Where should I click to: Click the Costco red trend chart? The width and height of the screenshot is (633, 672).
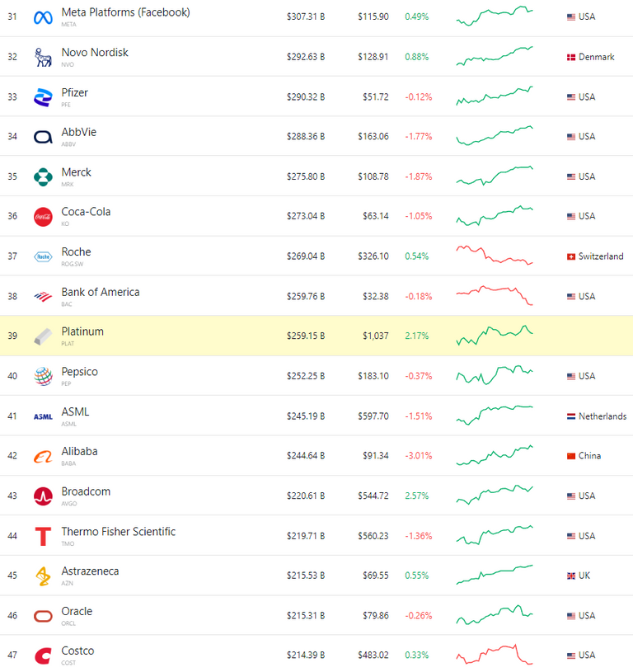(495, 655)
